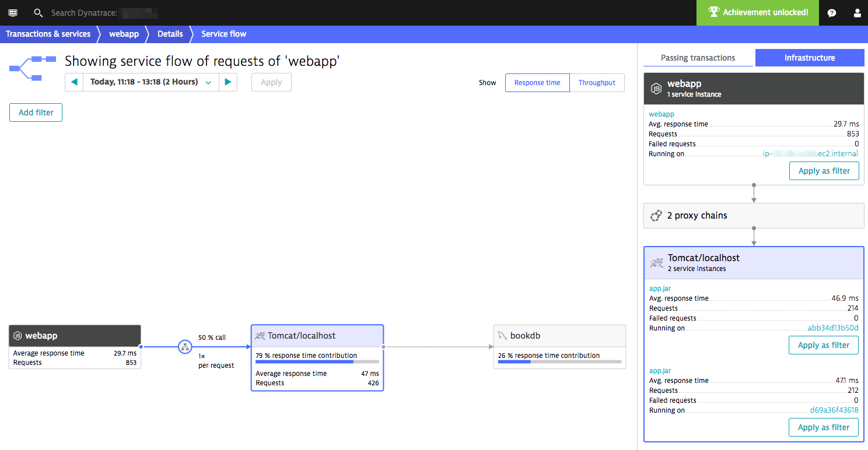This screenshot has width=868, height=450.
Task: Select the bookdb database node
Action: (559, 347)
